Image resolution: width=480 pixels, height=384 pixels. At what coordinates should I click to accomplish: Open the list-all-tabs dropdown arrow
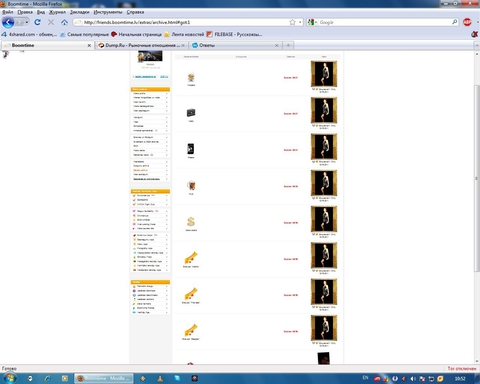[477, 45]
